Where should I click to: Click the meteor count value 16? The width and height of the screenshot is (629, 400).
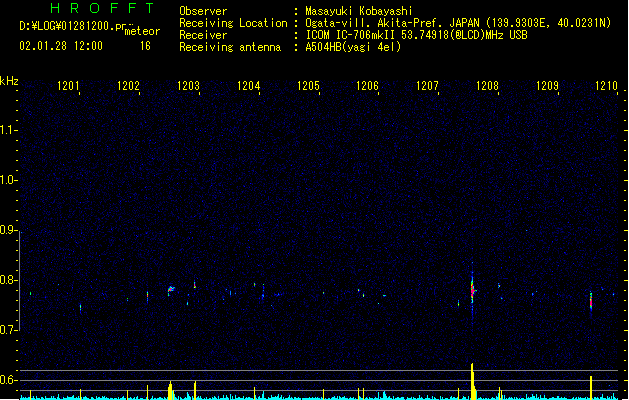coord(145,46)
